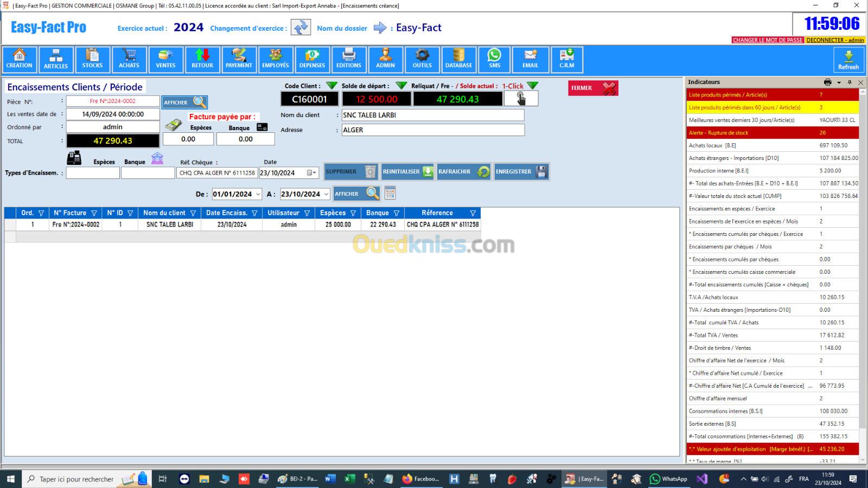Click the red FERMER button
The height and width of the screenshot is (488, 868).
pos(593,88)
